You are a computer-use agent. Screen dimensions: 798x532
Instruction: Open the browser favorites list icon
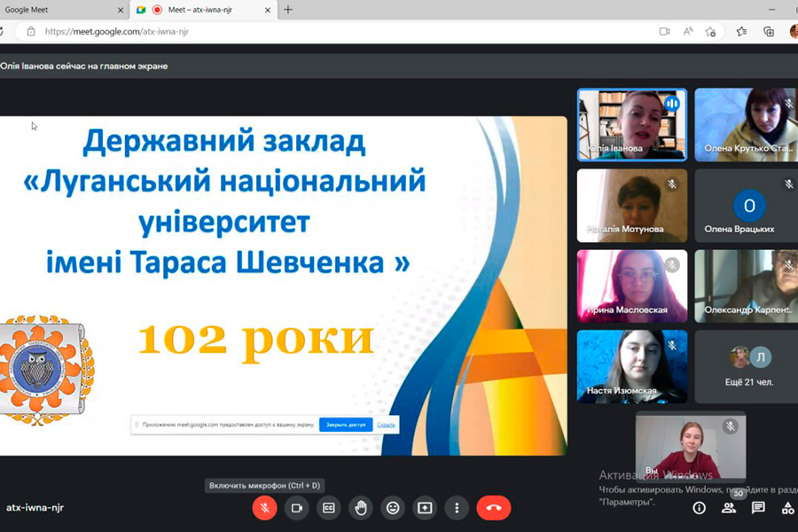point(741,32)
